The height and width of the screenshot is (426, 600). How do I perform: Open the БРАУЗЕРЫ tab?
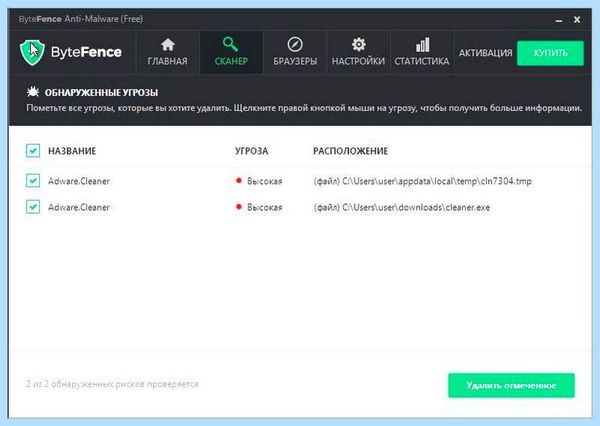tap(295, 52)
